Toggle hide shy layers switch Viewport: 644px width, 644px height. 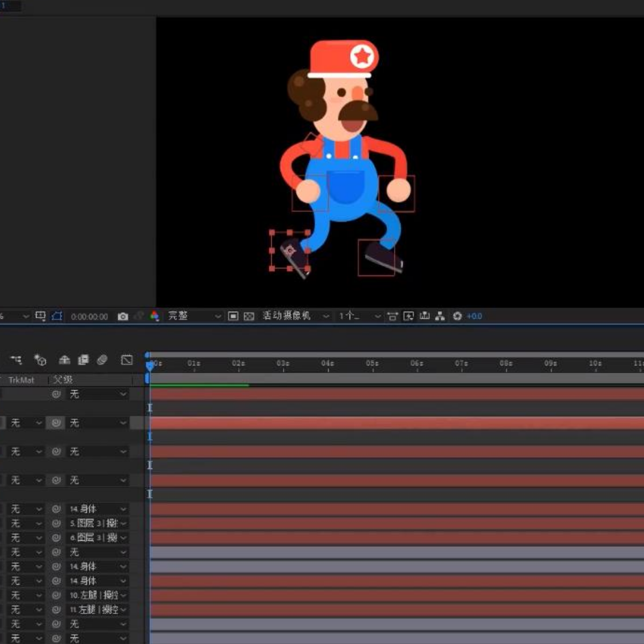[64, 360]
